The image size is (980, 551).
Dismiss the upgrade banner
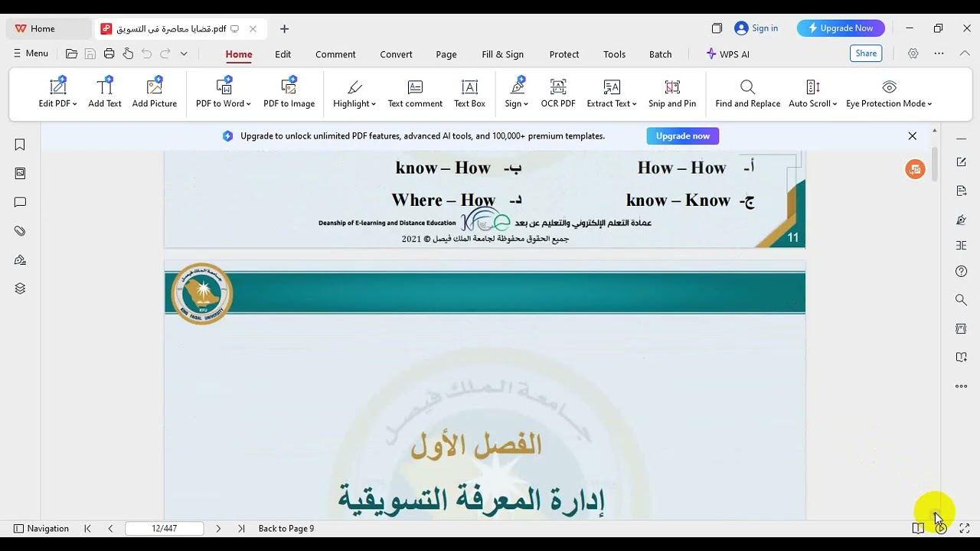click(912, 136)
